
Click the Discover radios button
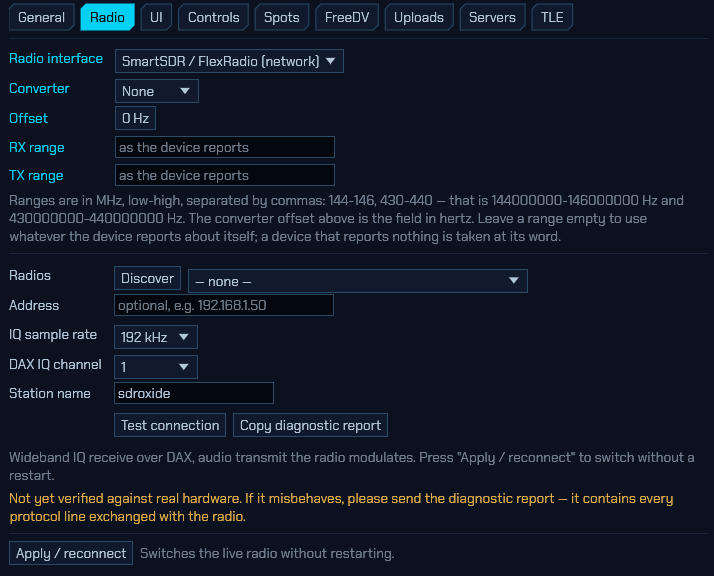[x=147, y=278]
